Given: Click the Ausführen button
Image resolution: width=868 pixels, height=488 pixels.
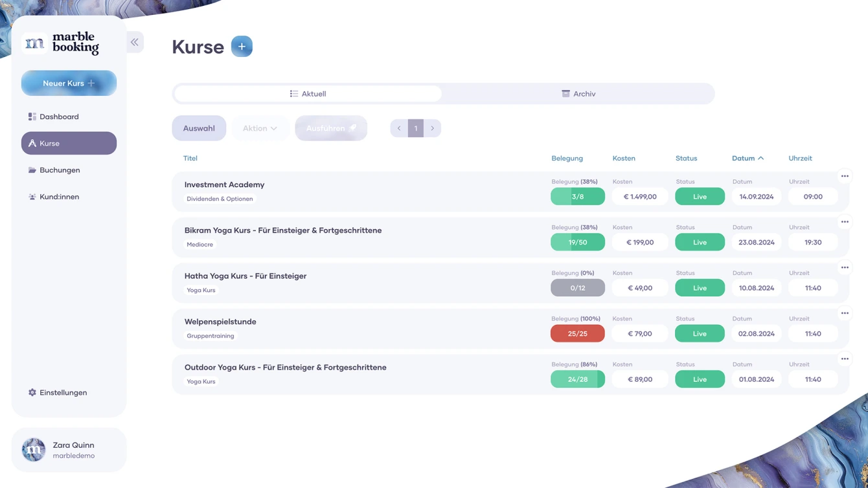Looking at the screenshot, I should coord(331,128).
